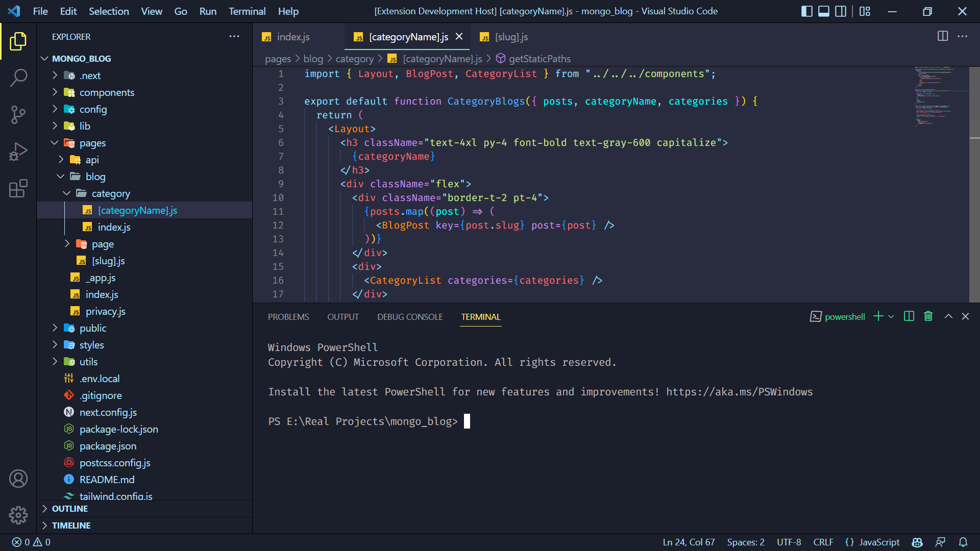Screen dimensions: 980x551
Task: Change indentation via Spaces: 2
Action: 746,542
